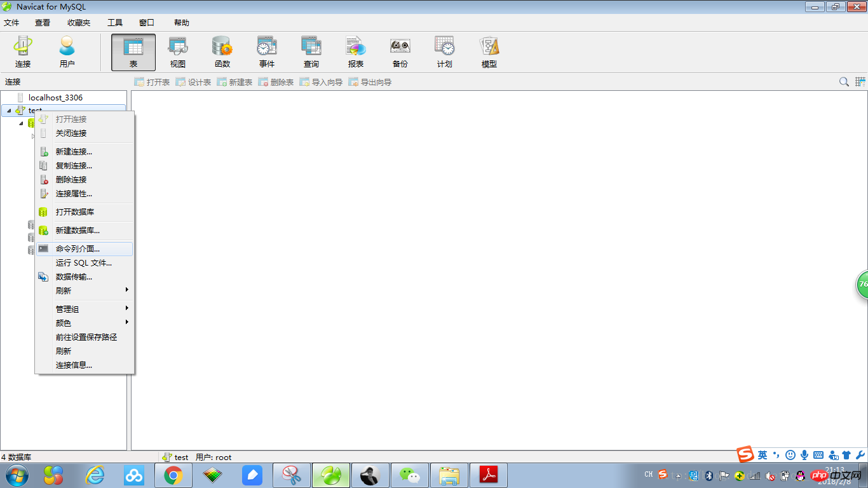Collapse the test connection tree node

point(9,111)
